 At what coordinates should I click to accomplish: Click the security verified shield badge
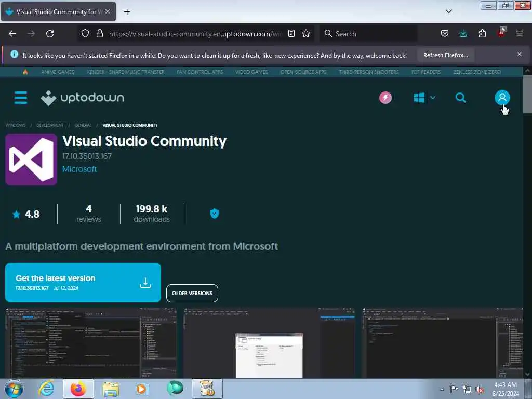pos(215,214)
